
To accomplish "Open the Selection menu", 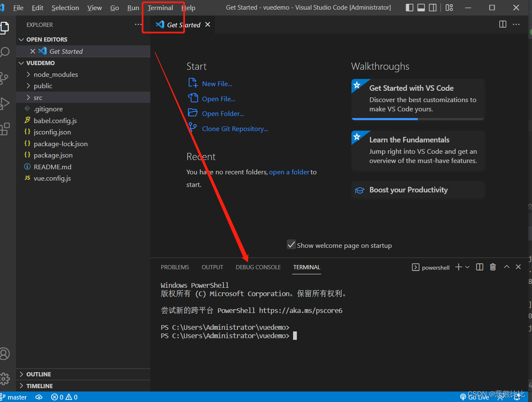I will click(65, 8).
